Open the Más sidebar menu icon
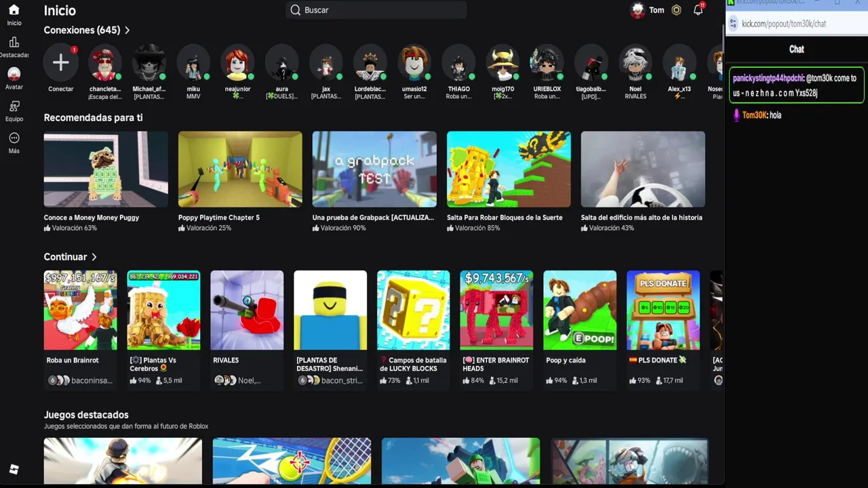 click(x=14, y=138)
